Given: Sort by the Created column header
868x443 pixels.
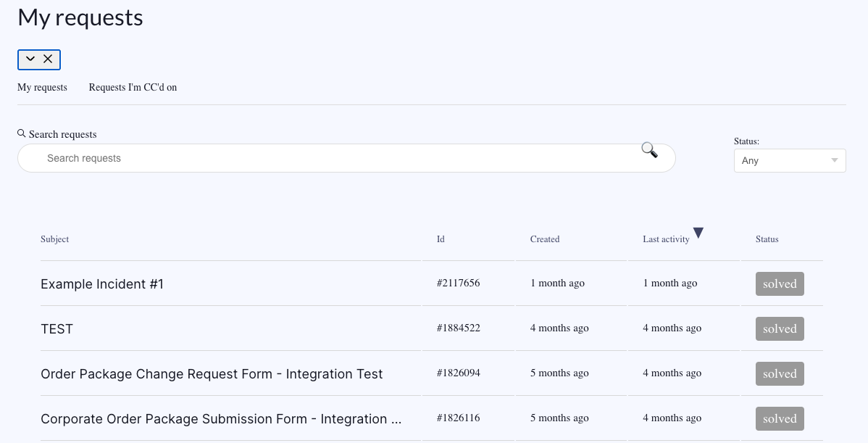Looking at the screenshot, I should click(545, 239).
